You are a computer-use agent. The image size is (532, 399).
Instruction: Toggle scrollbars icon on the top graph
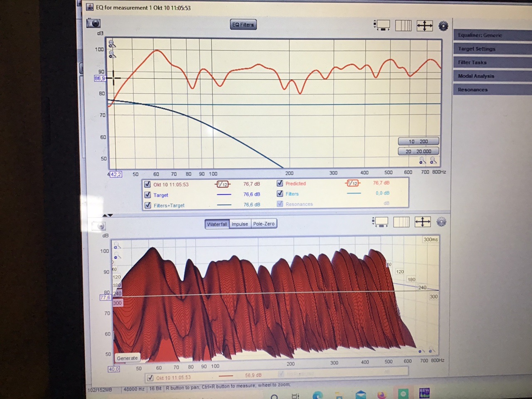382,25
